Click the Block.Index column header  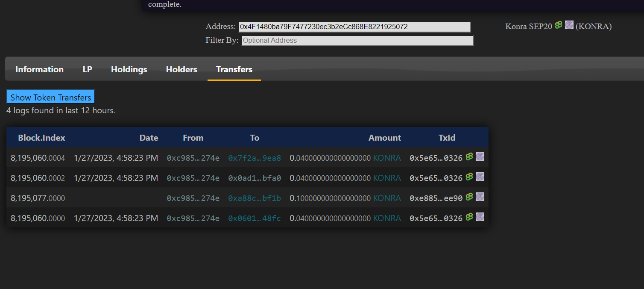[41, 138]
